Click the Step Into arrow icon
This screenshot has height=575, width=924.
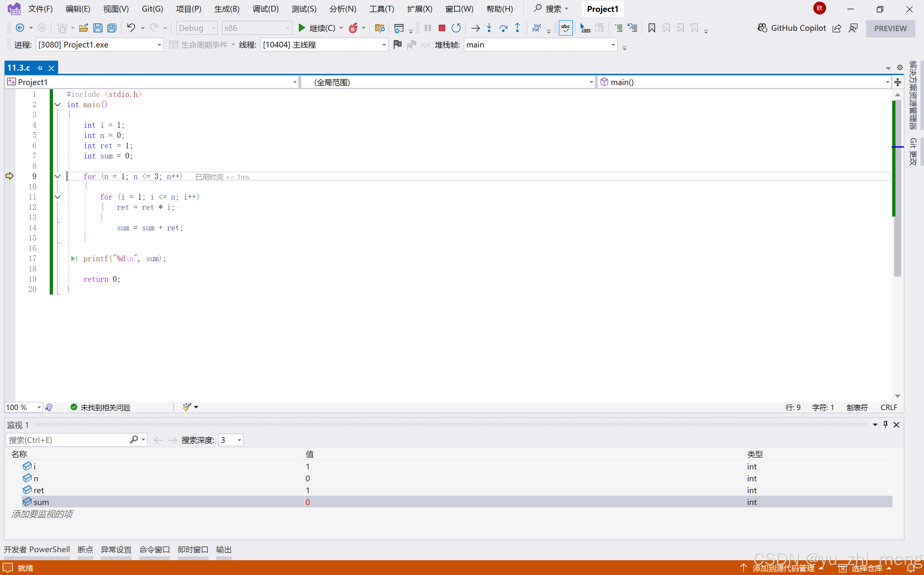pyautogui.click(x=489, y=28)
